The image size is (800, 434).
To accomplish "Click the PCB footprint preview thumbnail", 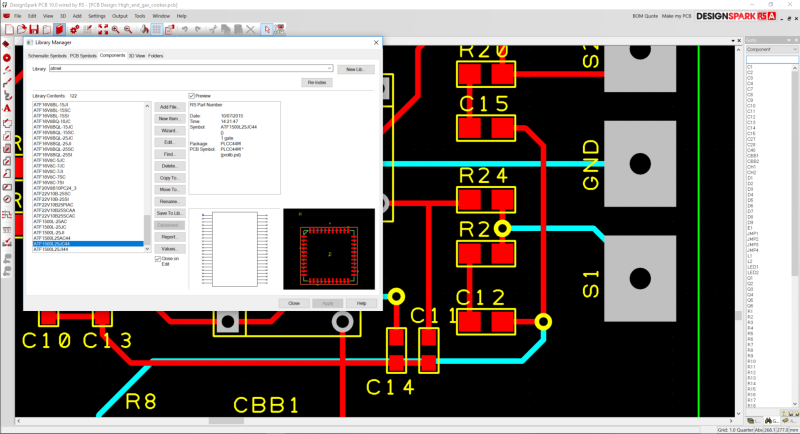I will [x=329, y=249].
